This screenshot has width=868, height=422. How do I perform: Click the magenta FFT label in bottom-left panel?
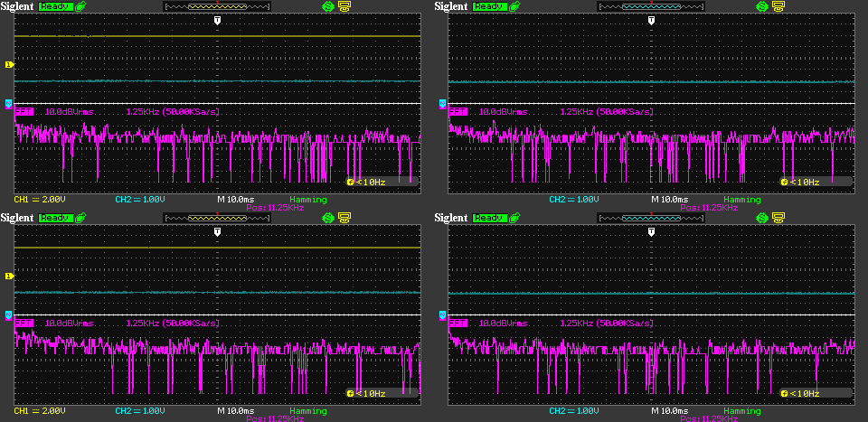[x=24, y=323]
